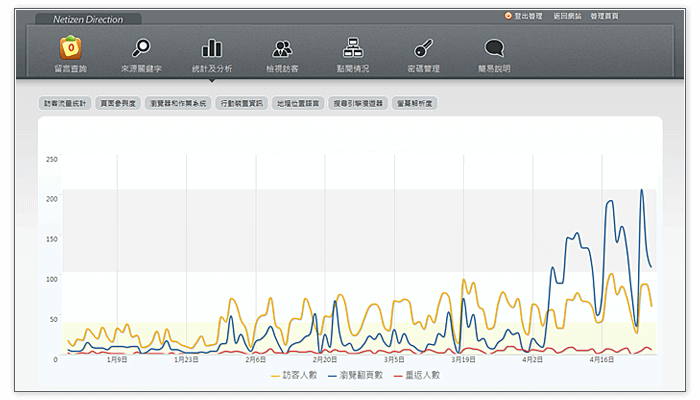Switch to the 頁面參與度 tab
The height and width of the screenshot is (400, 700).
pyautogui.click(x=118, y=103)
